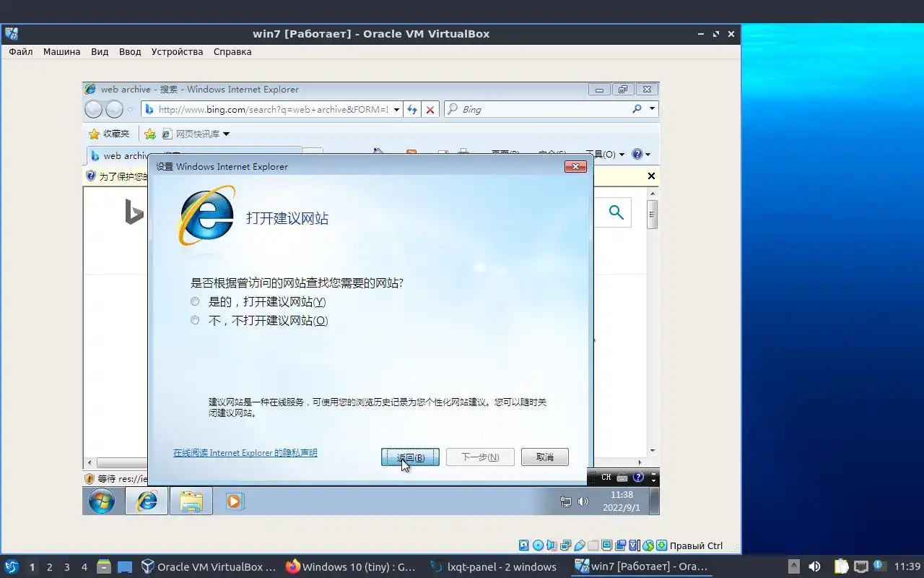Screen dimensions: 924x578
Task: Click 取消 to cancel the setup dialog
Action: 545,457
